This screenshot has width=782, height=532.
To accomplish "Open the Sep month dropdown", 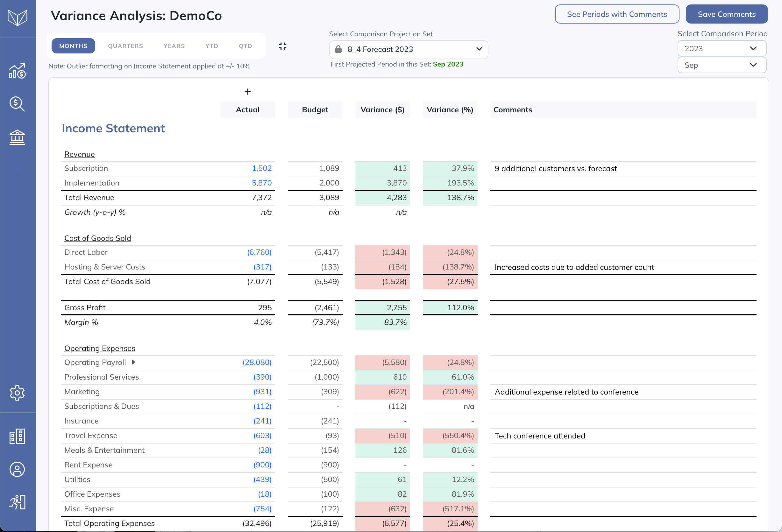I will point(722,65).
